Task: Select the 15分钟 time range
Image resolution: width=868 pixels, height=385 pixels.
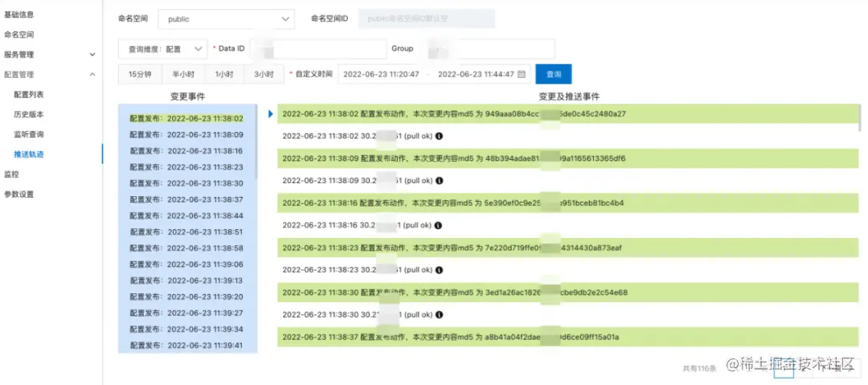Action: tap(140, 74)
